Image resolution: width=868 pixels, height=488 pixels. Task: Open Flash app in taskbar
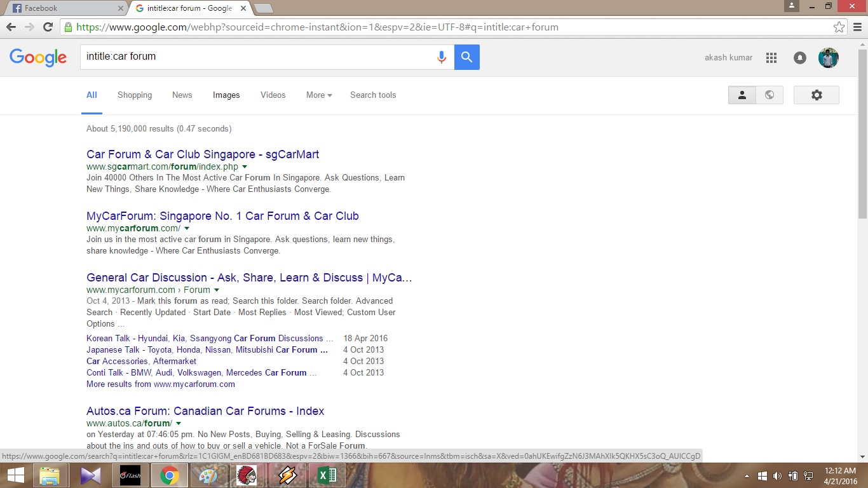point(130,475)
